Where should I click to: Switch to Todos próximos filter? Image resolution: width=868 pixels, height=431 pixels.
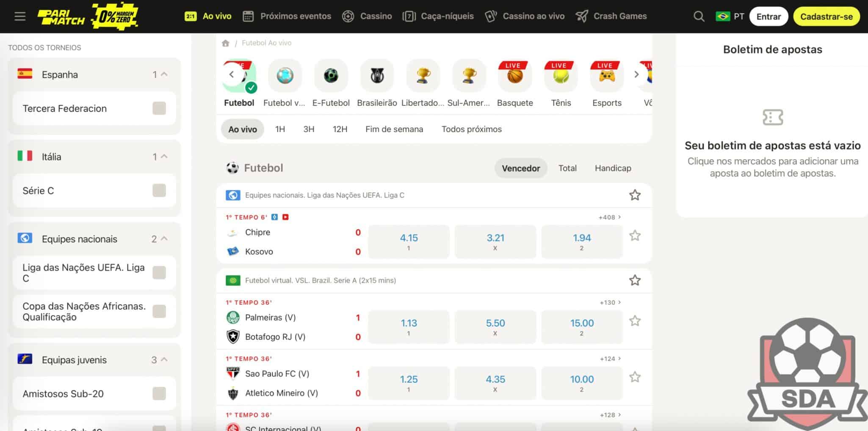click(472, 130)
